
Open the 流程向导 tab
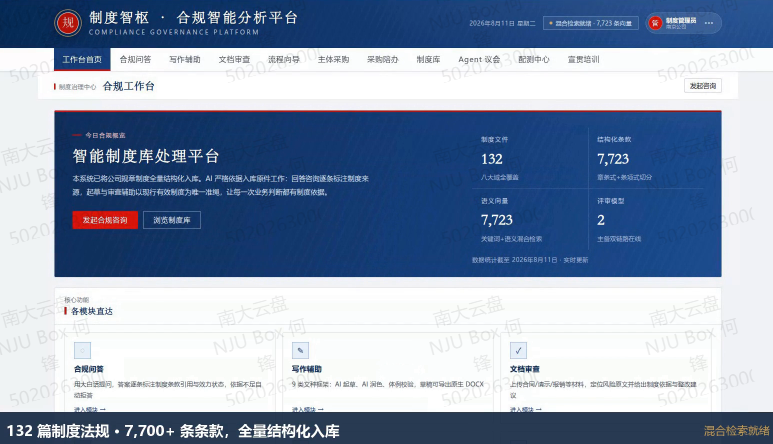click(284, 60)
